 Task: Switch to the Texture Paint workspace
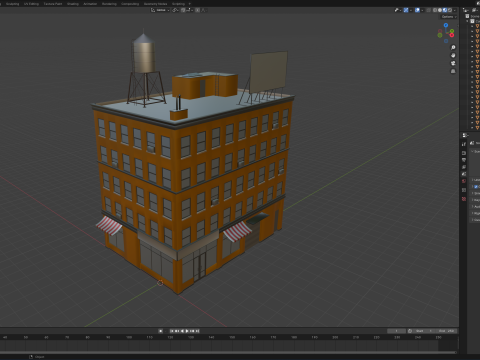(x=53, y=4)
